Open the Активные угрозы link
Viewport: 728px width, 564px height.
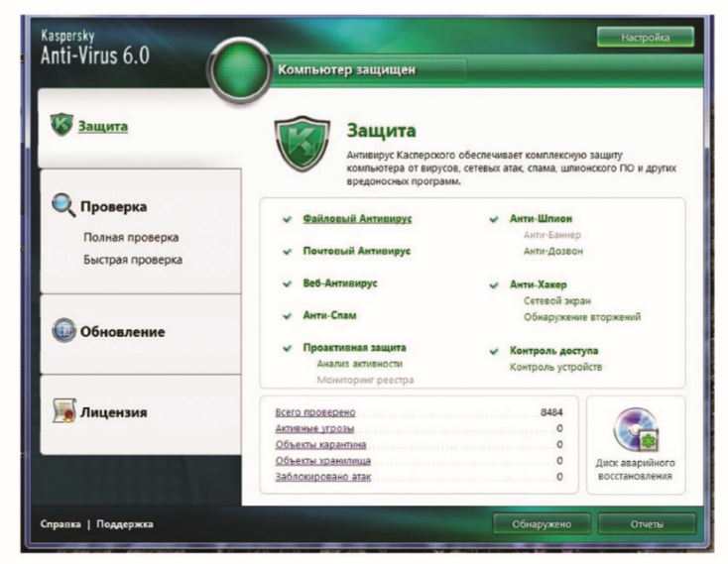point(314,428)
